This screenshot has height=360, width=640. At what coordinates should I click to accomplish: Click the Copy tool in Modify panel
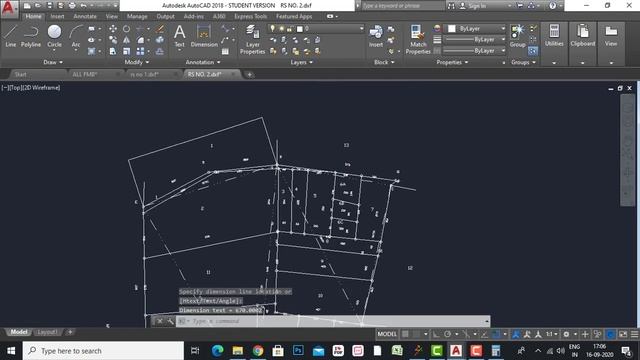[113, 40]
